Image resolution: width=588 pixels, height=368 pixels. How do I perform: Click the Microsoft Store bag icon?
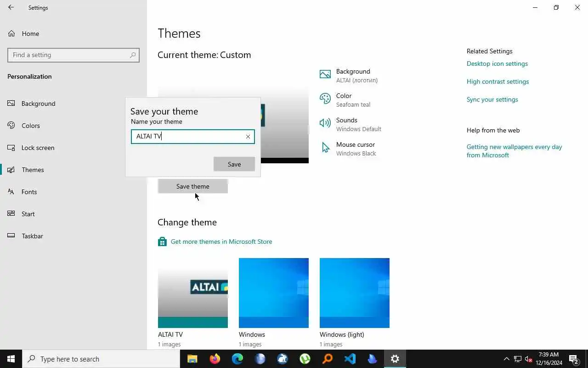click(x=162, y=241)
